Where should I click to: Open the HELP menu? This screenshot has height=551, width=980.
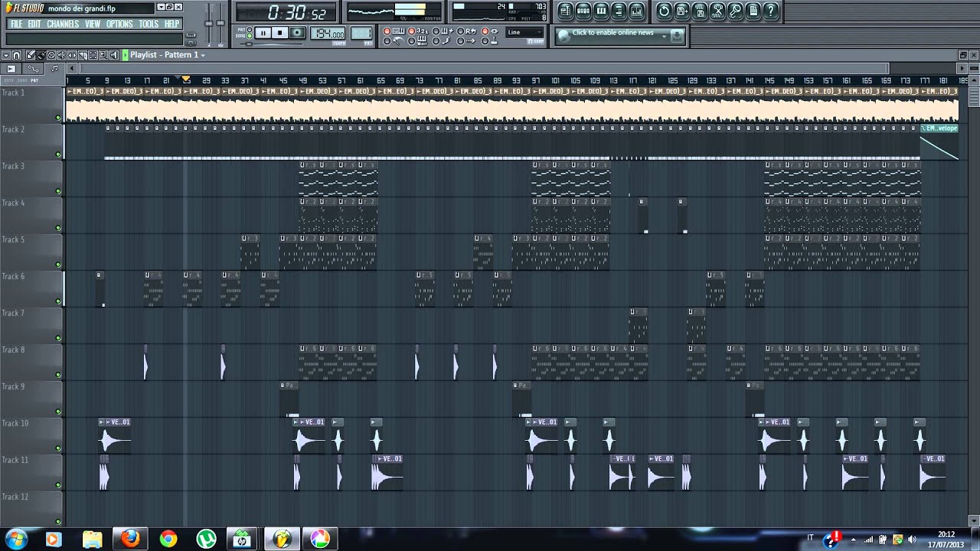pyautogui.click(x=172, y=24)
